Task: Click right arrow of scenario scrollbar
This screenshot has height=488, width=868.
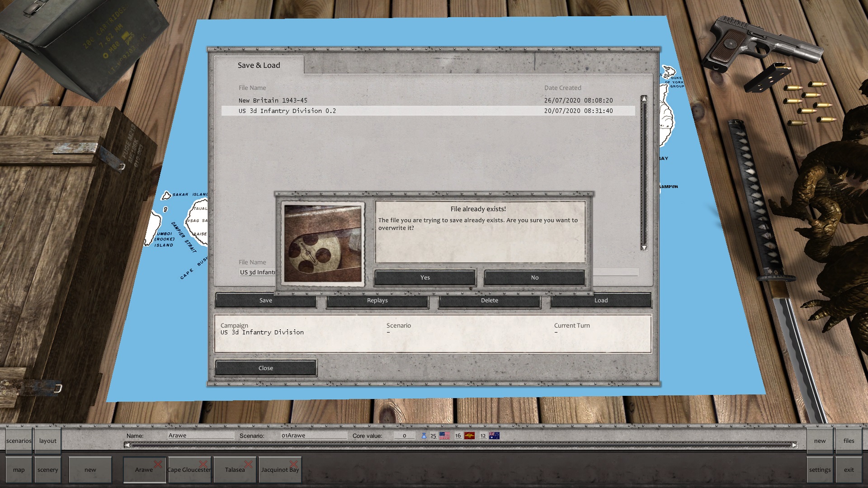Action: [794, 445]
